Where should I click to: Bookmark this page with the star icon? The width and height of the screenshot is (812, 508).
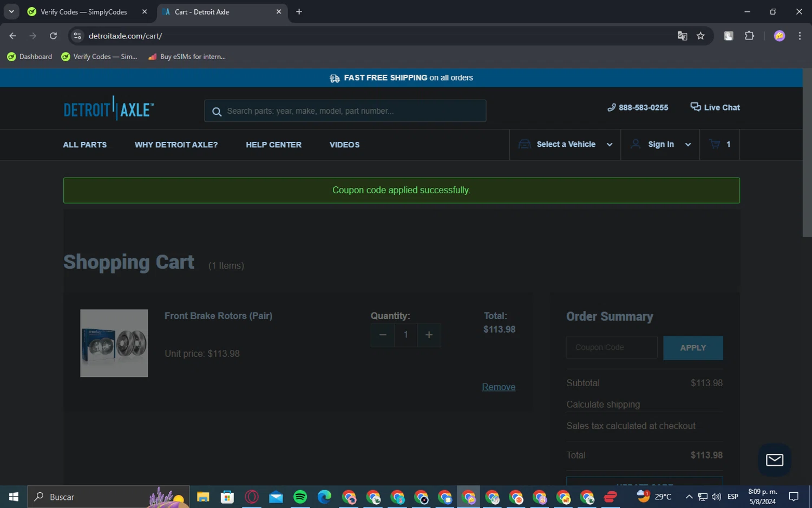point(700,36)
